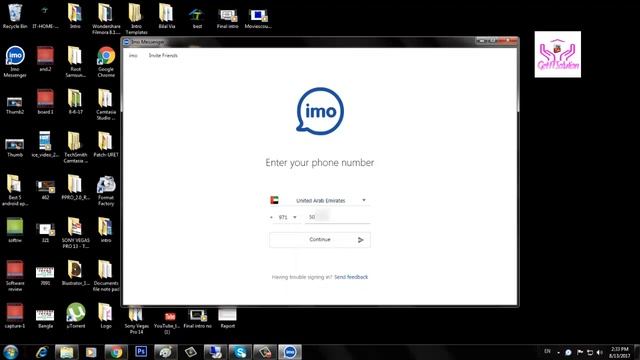Image resolution: width=640 pixels, height=360 pixels.
Task: Open the Imo Messenger desktop shortcut
Action: coord(15,62)
